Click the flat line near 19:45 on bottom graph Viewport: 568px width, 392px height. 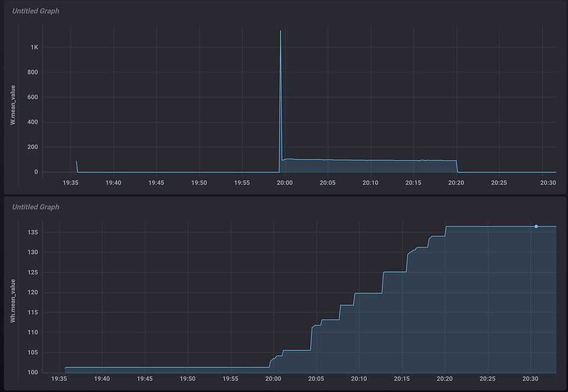tap(145, 366)
